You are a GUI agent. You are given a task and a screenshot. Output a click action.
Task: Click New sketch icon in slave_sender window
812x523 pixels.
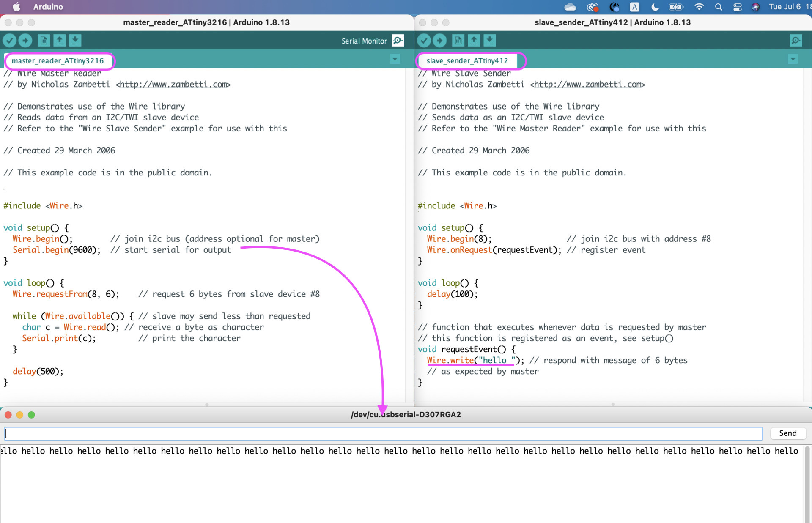(458, 41)
